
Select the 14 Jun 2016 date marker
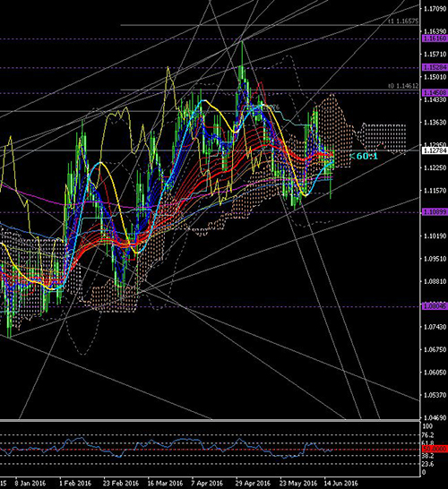pos(340,484)
